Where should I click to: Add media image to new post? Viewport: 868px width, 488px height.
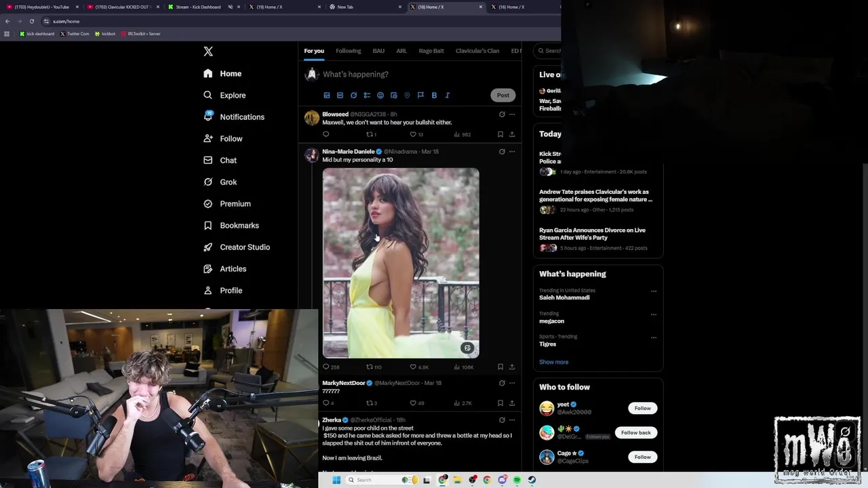[327, 96]
